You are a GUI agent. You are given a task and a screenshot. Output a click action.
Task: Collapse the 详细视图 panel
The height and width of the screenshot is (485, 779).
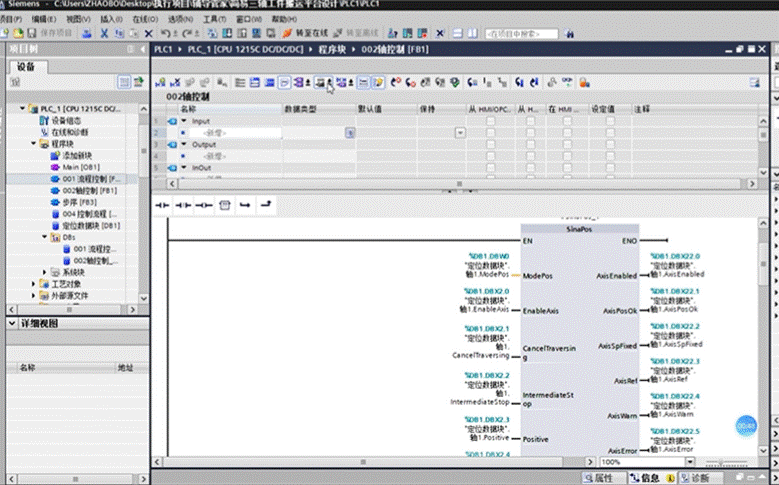click(x=12, y=323)
